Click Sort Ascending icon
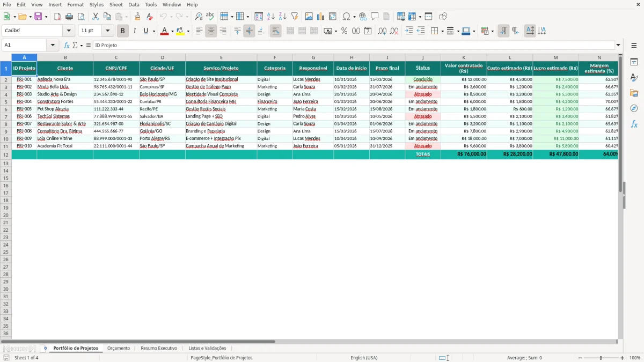644x362 pixels. click(x=271, y=17)
